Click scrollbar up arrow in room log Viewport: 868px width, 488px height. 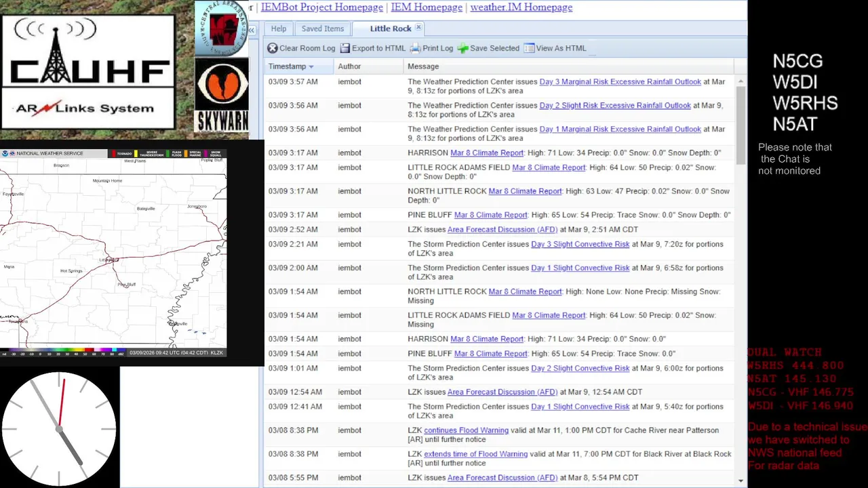741,81
